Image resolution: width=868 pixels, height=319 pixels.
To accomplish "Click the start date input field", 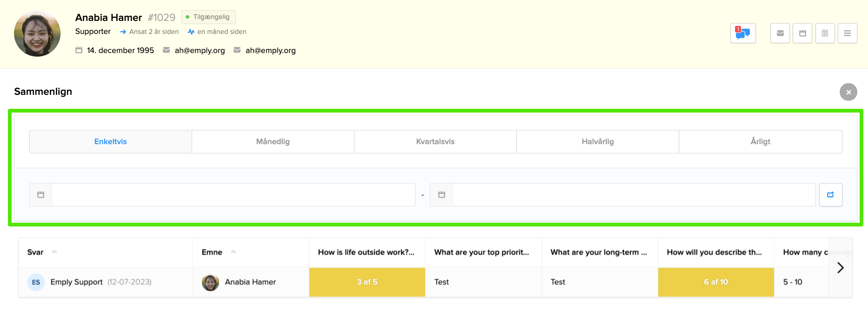I will (233, 195).
